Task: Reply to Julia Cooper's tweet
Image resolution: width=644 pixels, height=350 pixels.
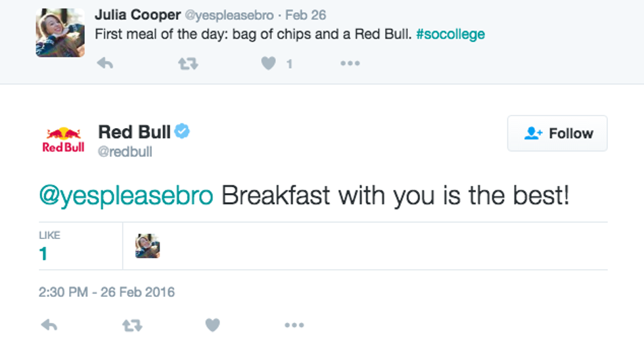Action: tap(105, 64)
